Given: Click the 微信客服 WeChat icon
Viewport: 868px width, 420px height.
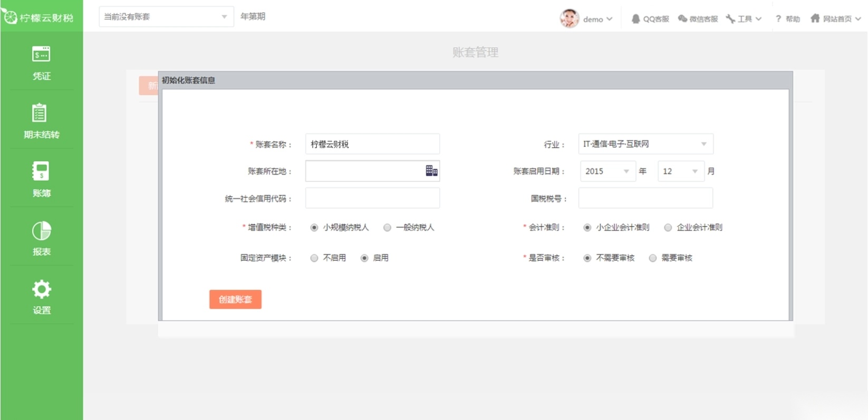Looking at the screenshot, I should [x=682, y=18].
